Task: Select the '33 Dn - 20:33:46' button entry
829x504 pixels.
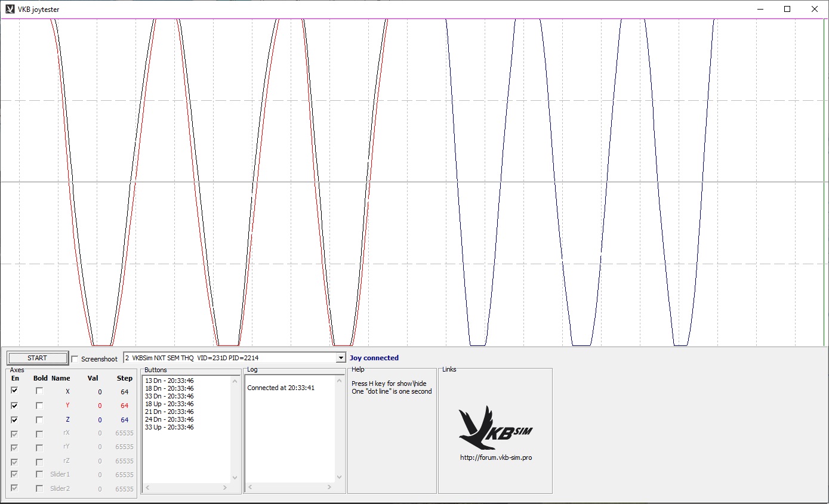Action: click(170, 396)
